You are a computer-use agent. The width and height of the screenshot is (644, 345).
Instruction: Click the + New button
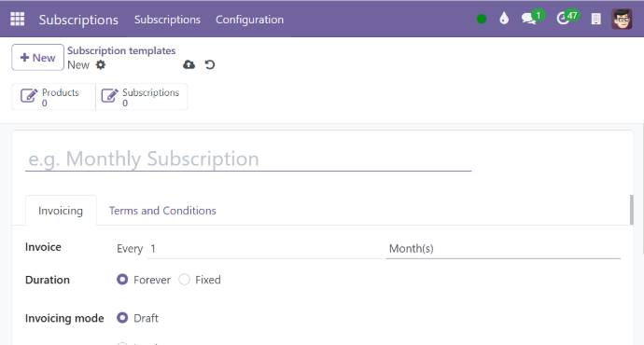37,58
